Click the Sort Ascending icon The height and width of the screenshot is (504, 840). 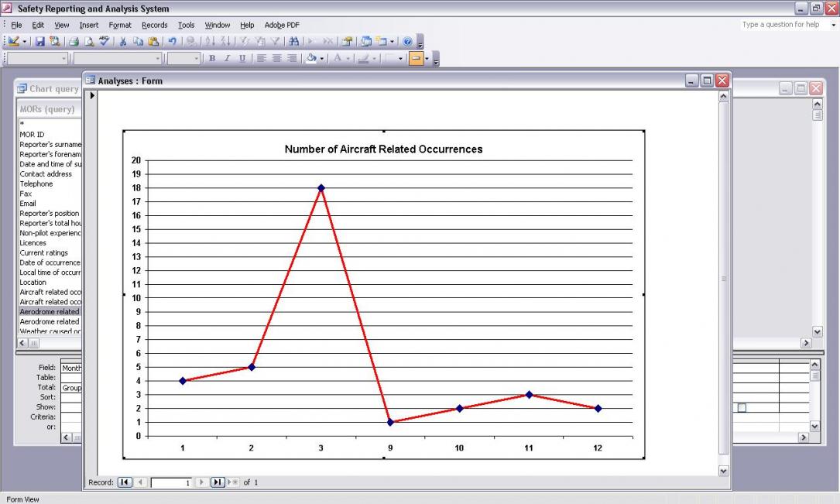210,41
